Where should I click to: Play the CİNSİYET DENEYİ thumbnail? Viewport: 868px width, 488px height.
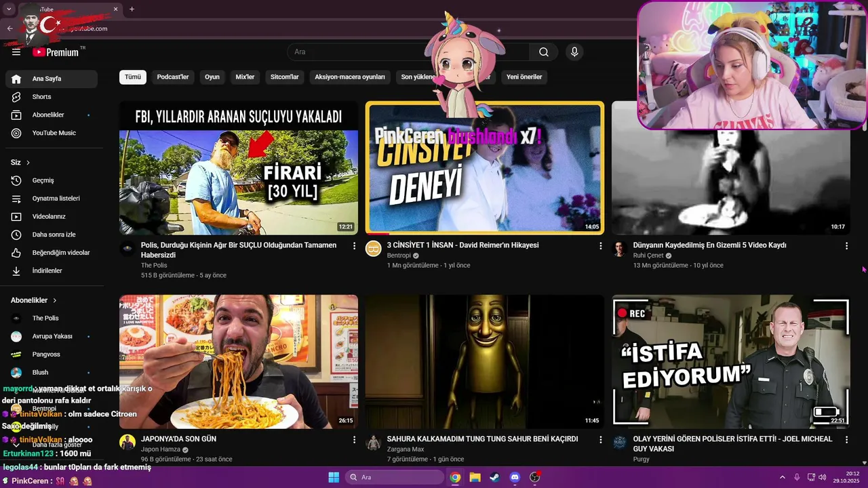point(485,168)
